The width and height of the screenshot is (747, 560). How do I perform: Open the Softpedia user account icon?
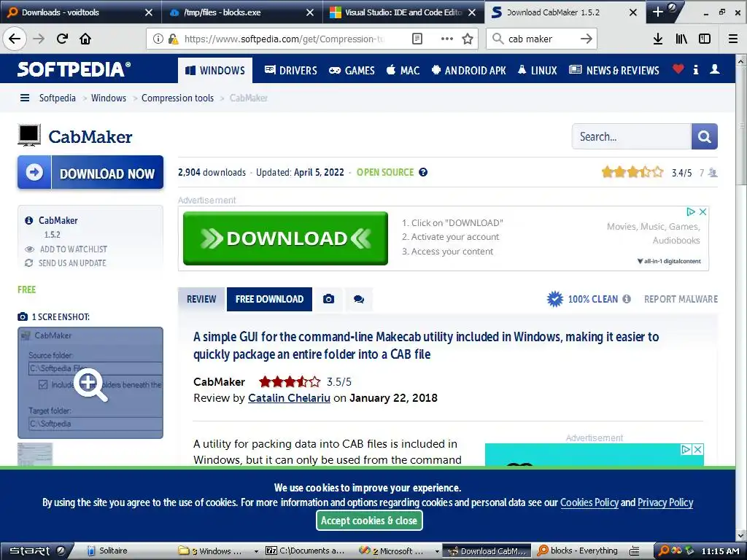tap(715, 69)
